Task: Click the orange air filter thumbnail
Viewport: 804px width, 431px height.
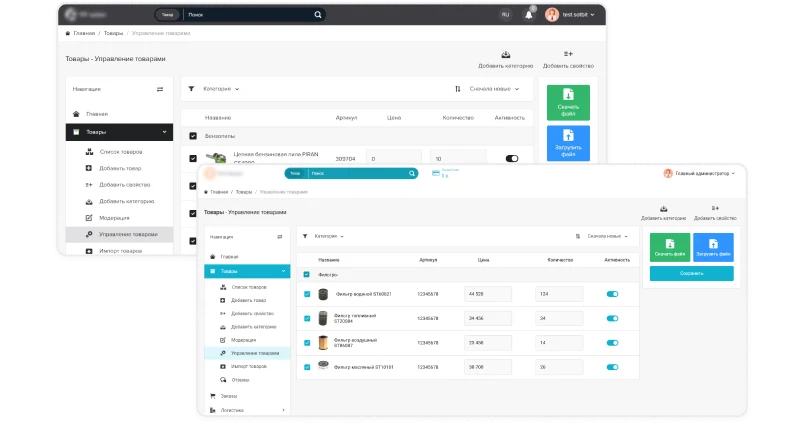Action: point(323,342)
